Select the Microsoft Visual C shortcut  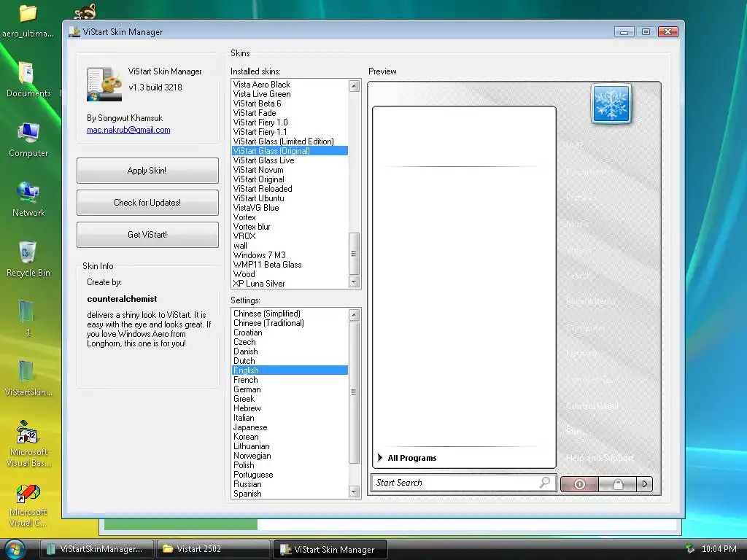28,505
